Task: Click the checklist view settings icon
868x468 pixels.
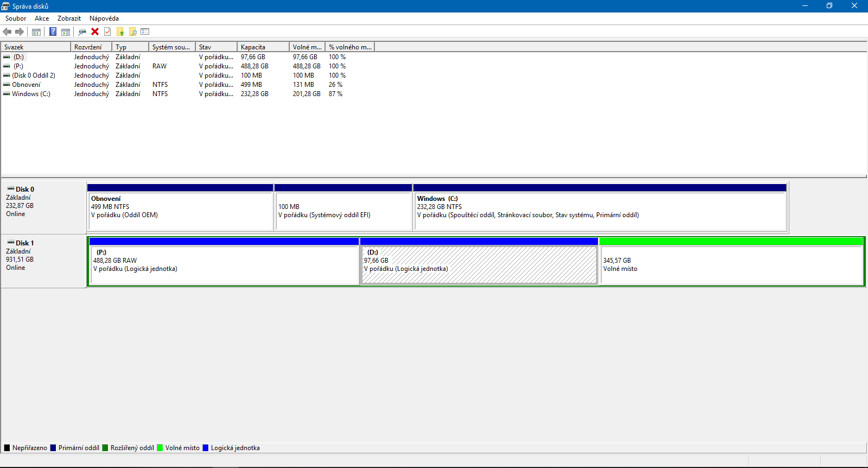Action: point(145,31)
